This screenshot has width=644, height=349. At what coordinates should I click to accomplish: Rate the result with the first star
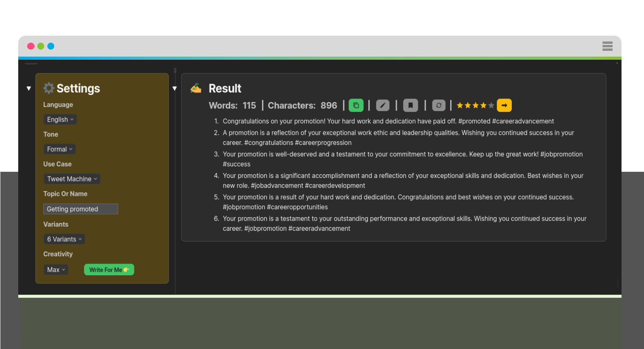point(460,105)
